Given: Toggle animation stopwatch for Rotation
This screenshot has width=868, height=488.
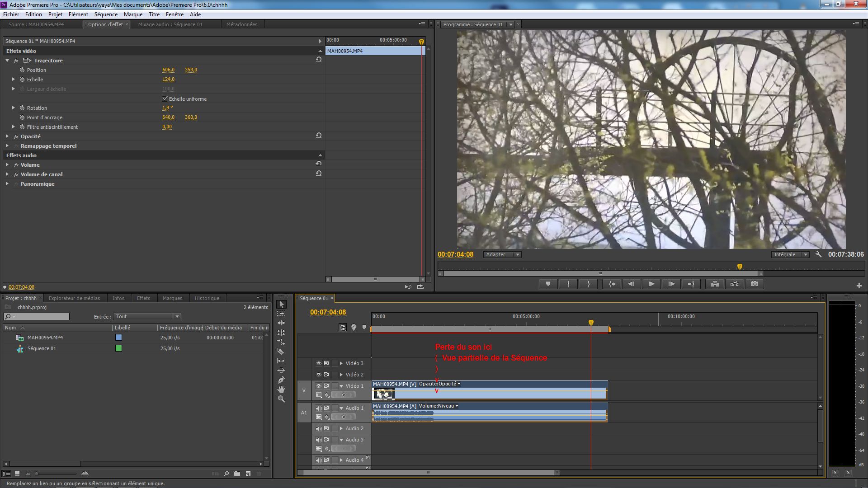Looking at the screenshot, I should coord(22,108).
